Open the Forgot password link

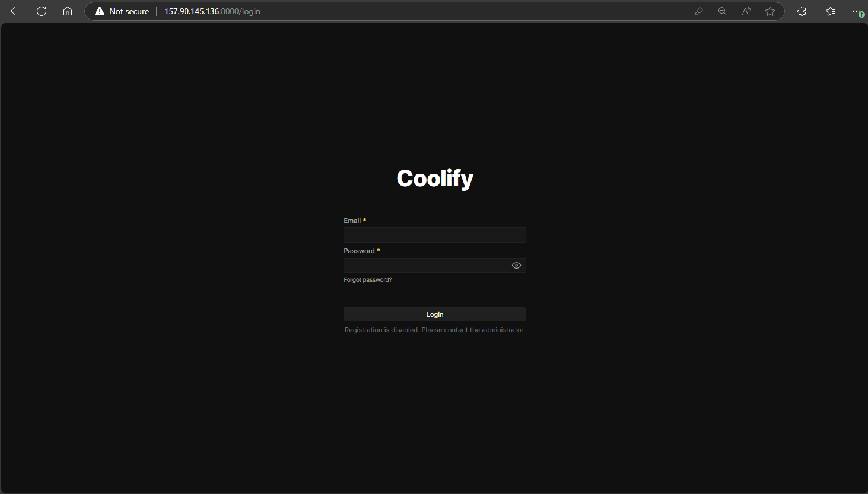(x=367, y=279)
